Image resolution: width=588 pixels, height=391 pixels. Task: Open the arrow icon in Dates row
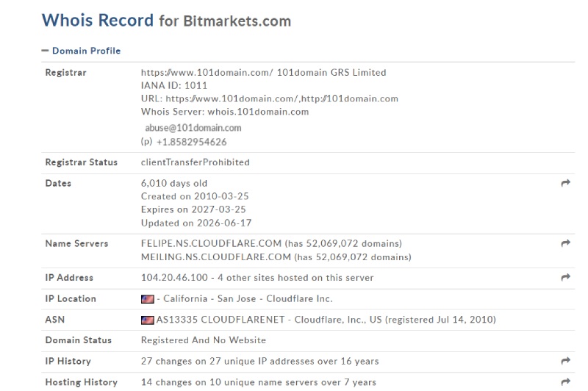pyautogui.click(x=565, y=183)
